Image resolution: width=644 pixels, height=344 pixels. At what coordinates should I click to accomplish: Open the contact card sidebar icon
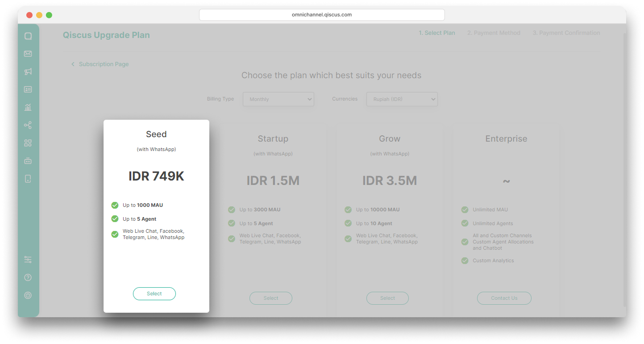pos(28,89)
